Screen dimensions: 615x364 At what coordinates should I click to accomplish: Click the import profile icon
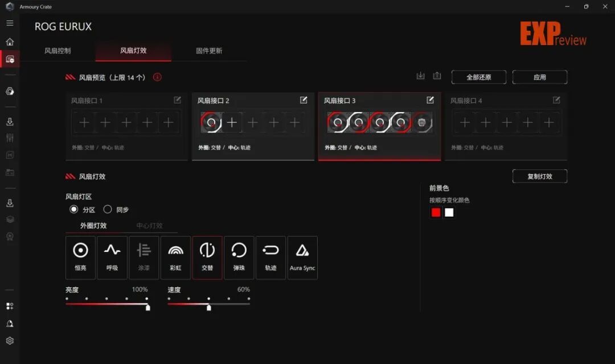(420, 76)
